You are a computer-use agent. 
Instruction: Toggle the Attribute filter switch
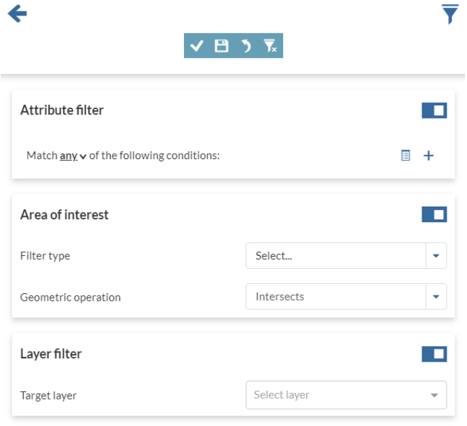pyautogui.click(x=434, y=110)
